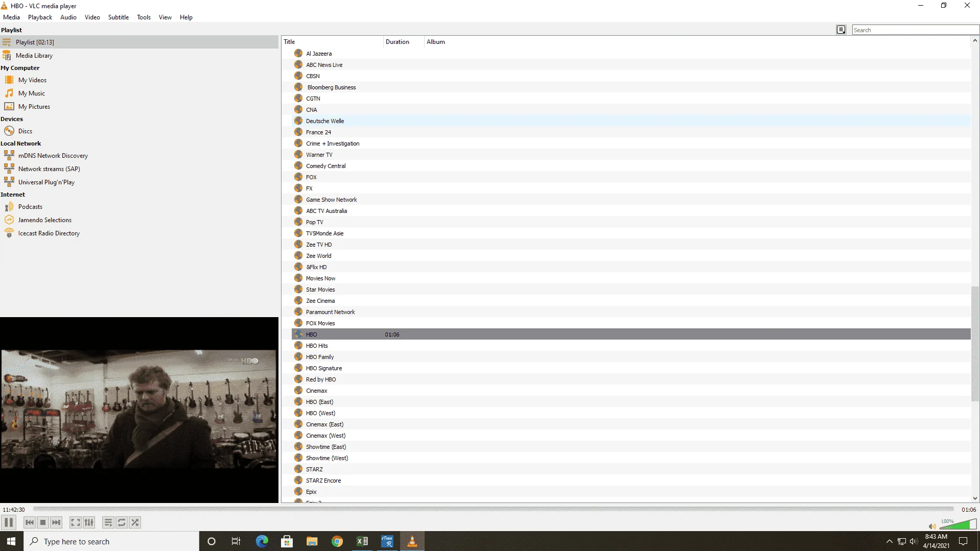Open Media Library in sidebar
Screen dimensions: 980x551
coord(139,56)
